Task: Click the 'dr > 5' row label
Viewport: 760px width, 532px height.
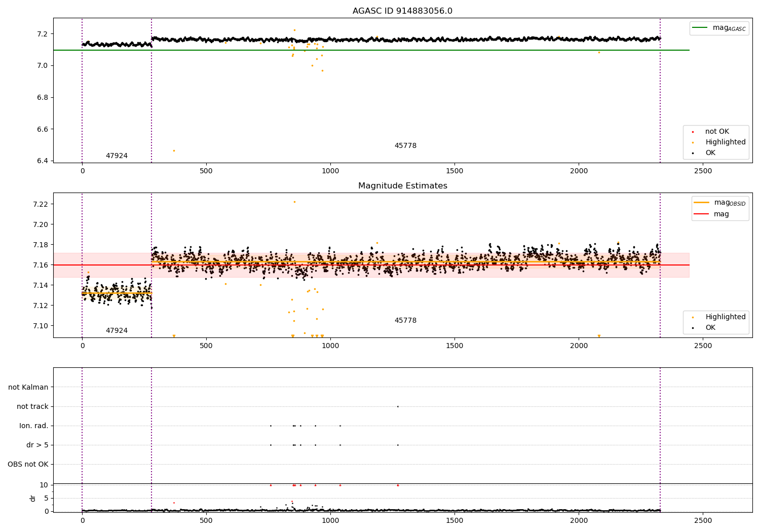Action: coord(37,445)
